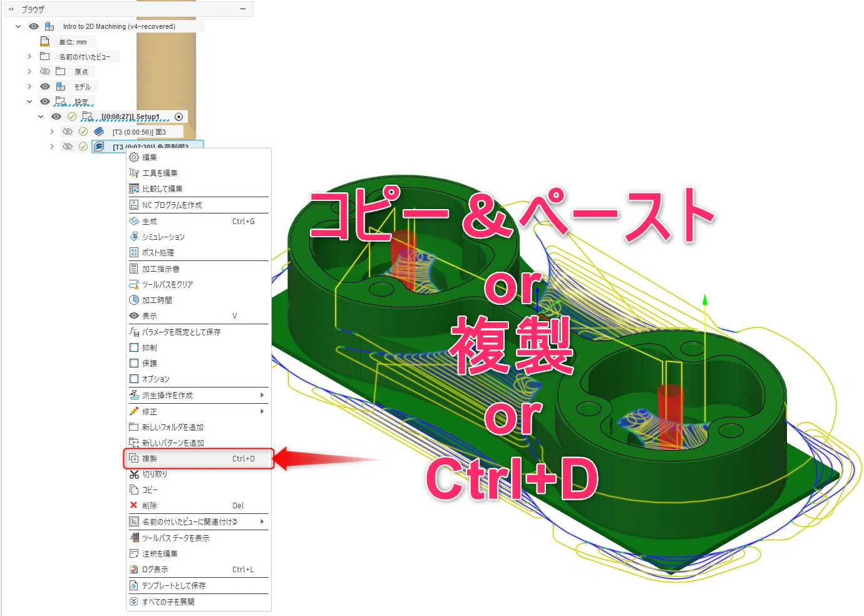Hide モデル using its eye icon
Viewport: 864px width, 616px height.
(x=45, y=86)
